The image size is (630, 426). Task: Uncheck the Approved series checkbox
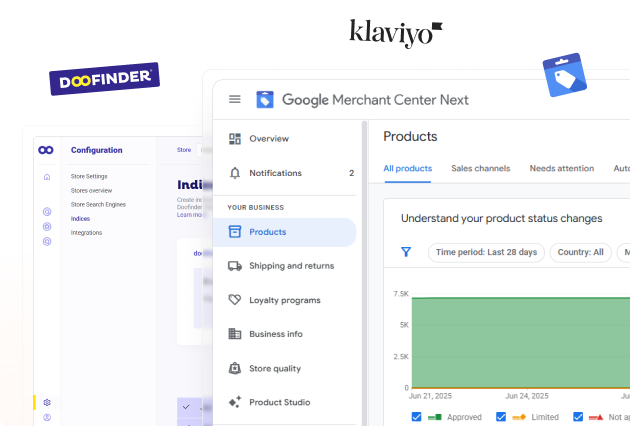pos(417,417)
